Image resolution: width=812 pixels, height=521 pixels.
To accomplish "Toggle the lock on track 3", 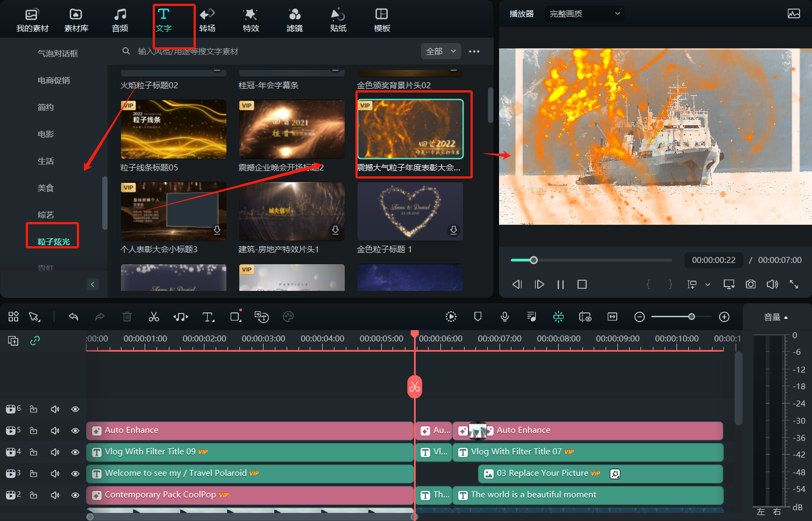I will point(34,474).
